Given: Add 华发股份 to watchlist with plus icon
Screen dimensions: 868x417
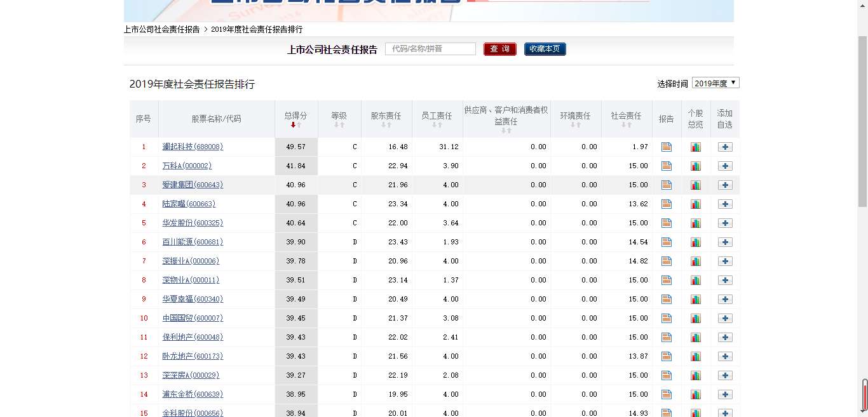Looking at the screenshot, I should pyautogui.click(x=725, y=223).
